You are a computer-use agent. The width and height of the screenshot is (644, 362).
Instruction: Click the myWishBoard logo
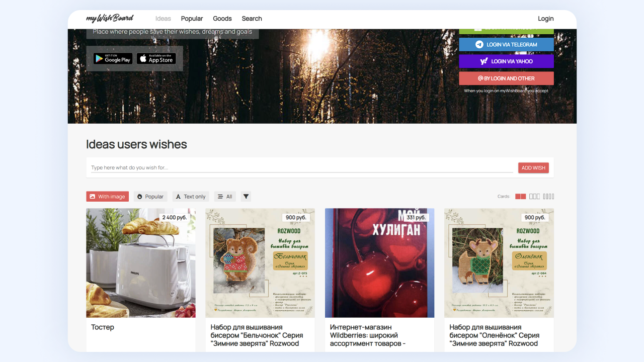click(110, 19)
